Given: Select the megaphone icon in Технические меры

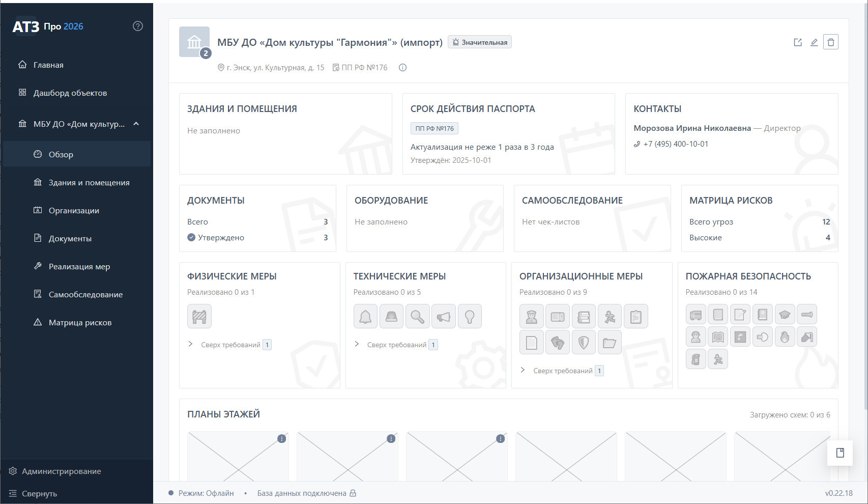Looking at the screenshot, I should click(x=444, y=317).
